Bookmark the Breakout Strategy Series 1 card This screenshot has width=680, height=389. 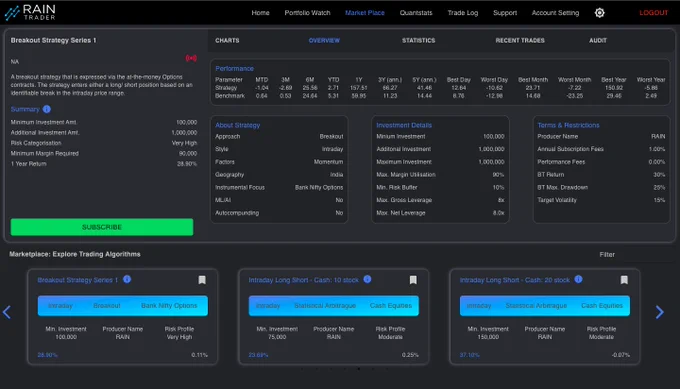tap(202, 280)
